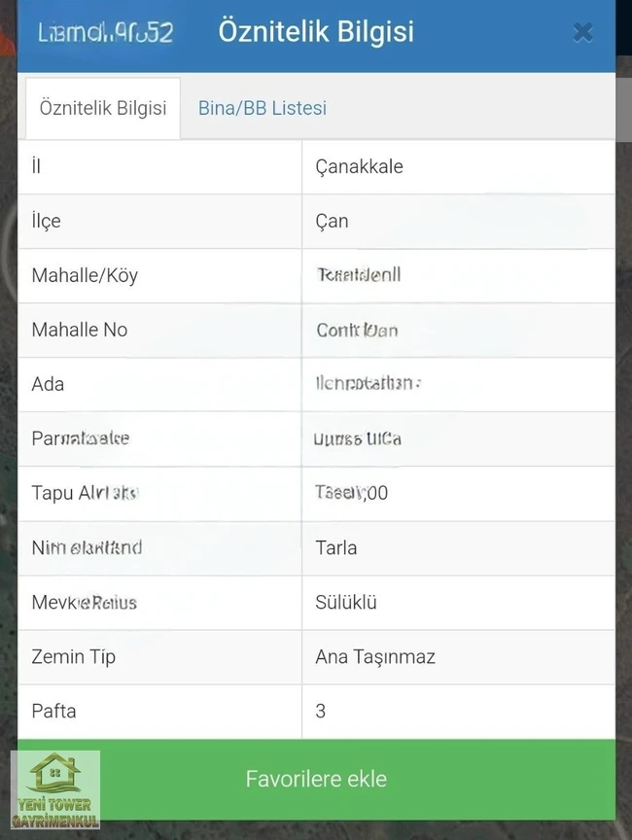Click the Yeni Tower Gayrimenkul house logo
The height and width of the screenshot is (840, 632).
(55, 787)
